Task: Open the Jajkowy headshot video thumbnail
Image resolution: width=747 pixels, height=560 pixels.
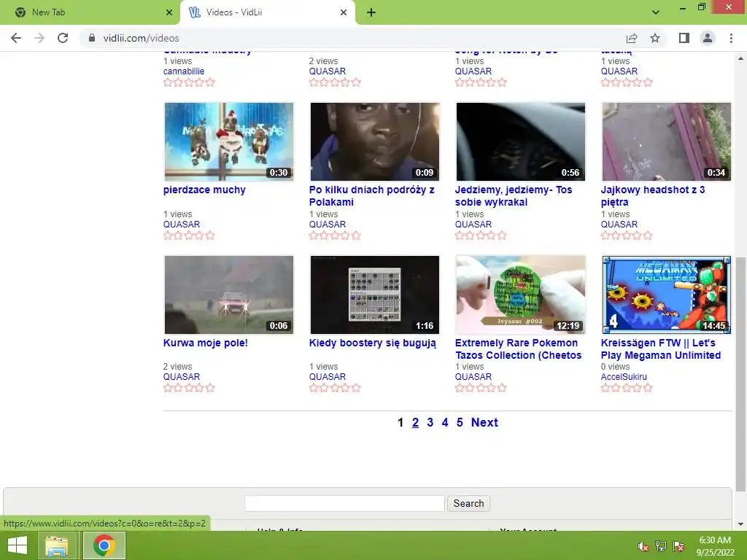Action: click(x=667, y=142)
